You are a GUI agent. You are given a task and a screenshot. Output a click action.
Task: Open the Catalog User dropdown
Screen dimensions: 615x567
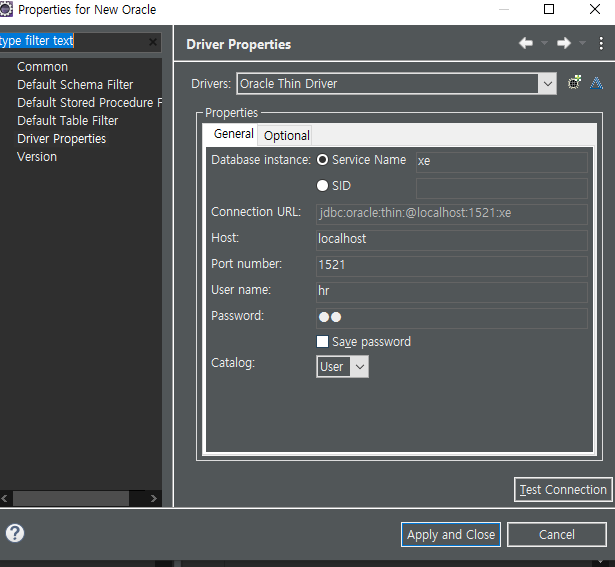coord(342,367)
